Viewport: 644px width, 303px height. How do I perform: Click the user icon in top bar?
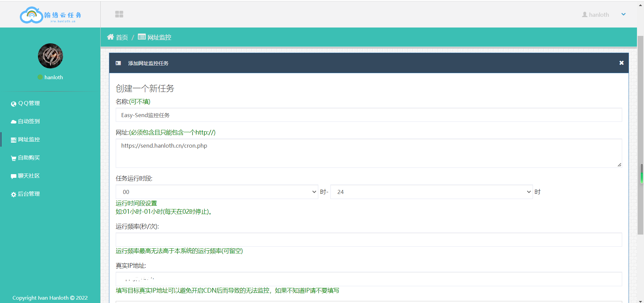(x=585, y=14)
